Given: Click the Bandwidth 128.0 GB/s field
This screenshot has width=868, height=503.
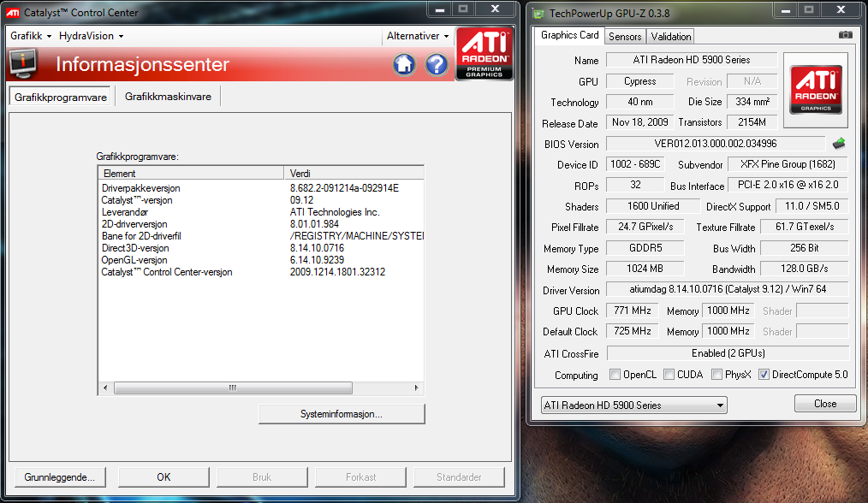Looking at the screenshot, I should [x=805, y=269].
